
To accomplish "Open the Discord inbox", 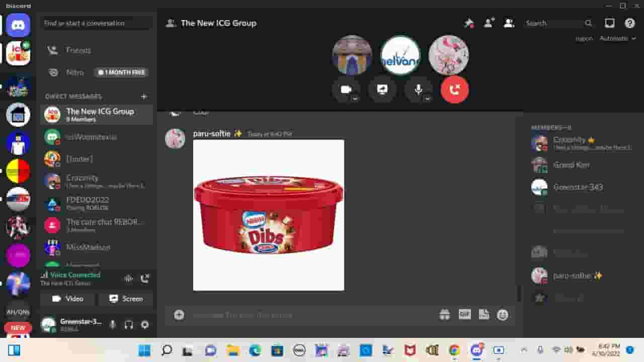I will [x=610, y=23].
